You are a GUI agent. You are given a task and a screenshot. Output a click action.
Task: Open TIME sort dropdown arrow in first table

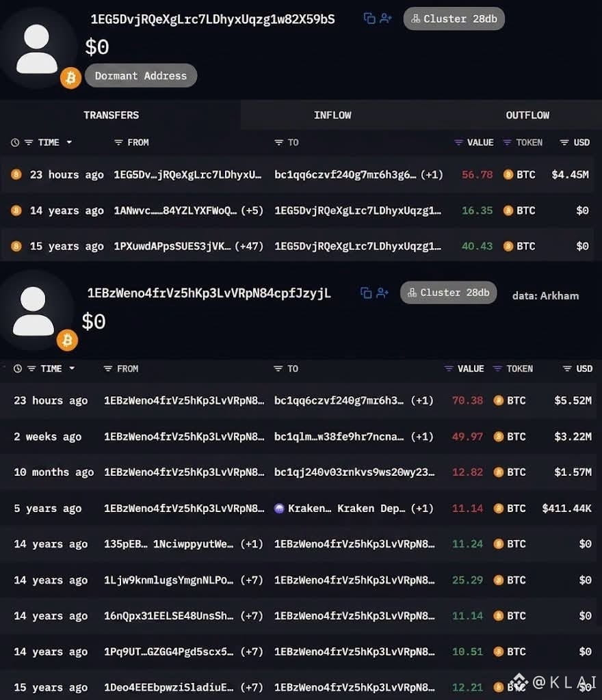pos(69,142)
